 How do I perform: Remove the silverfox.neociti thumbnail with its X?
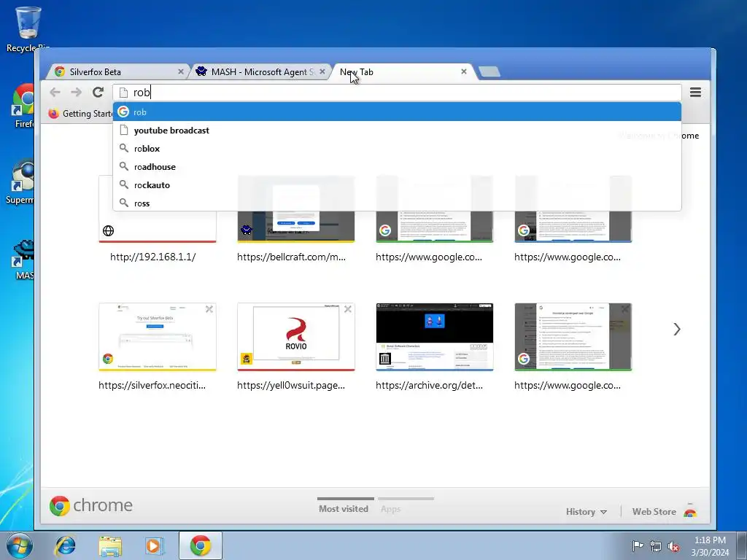coord(209,309)
